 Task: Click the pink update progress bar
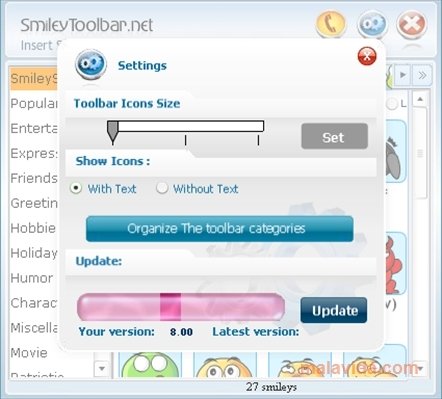pos(181,307)
